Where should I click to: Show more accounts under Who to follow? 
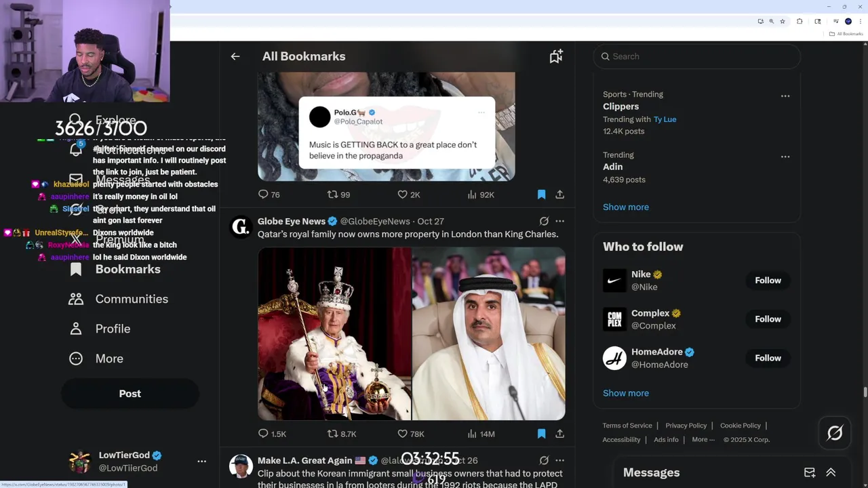point(625,393)
